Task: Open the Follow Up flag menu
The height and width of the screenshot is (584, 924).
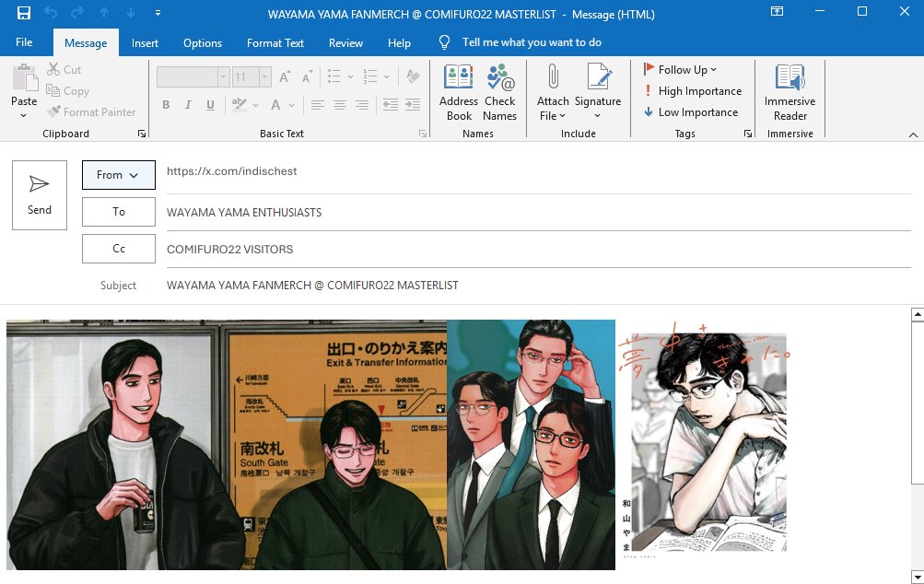Action: (680, 69)
